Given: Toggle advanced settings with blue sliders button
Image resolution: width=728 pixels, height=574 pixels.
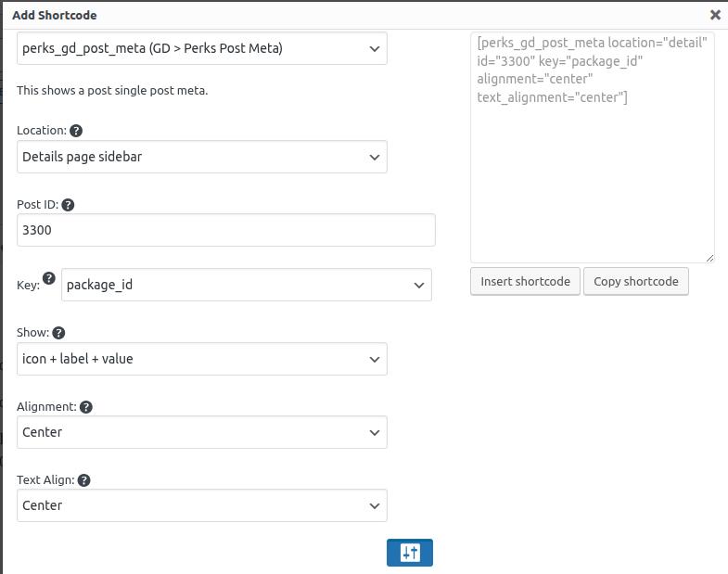Looking at the screenshot, I should pos(410,553).
